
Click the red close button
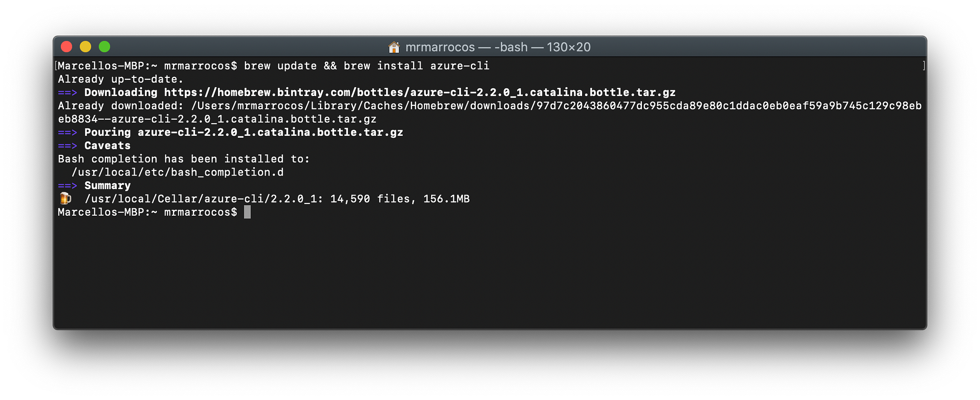[x=67, y=47]
